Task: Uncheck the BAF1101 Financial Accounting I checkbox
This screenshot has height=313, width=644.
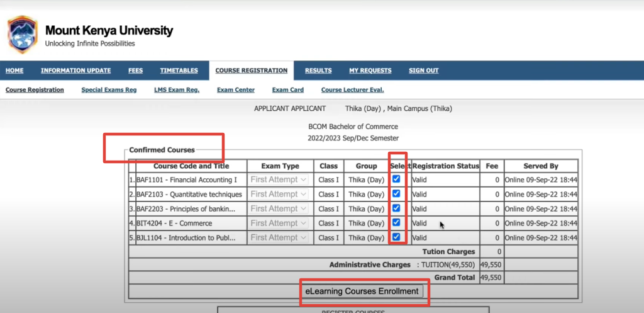Action: coord(396,179)
